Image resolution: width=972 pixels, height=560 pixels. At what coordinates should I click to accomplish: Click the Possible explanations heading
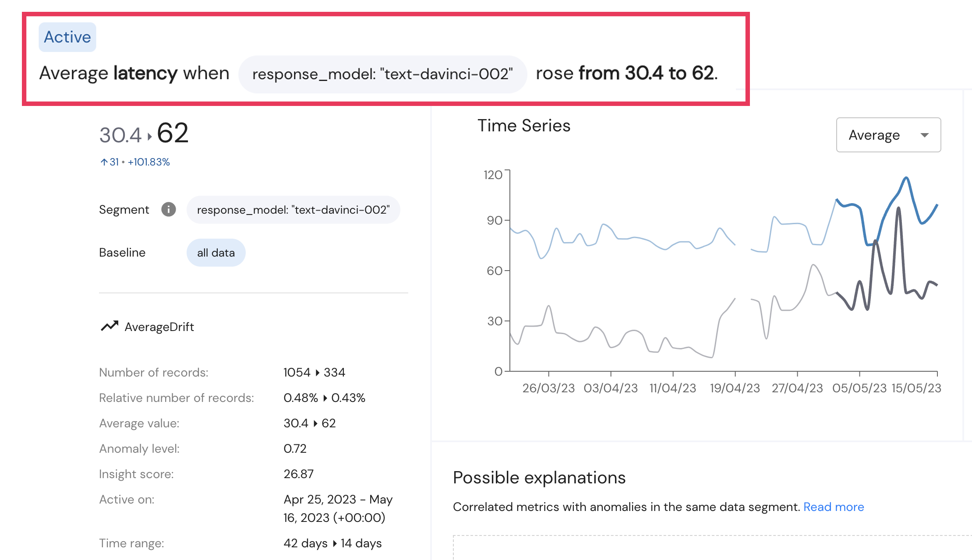tap(539, 477)
